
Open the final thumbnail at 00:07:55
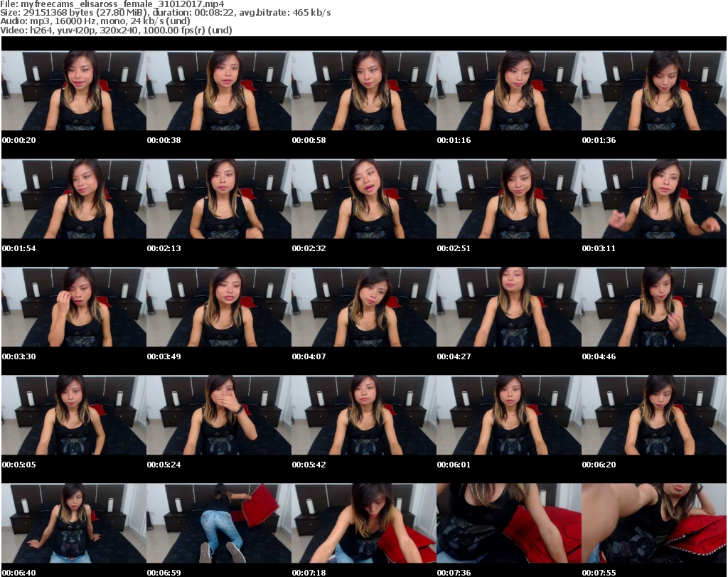pyautogui.click(x=653, y=523)
